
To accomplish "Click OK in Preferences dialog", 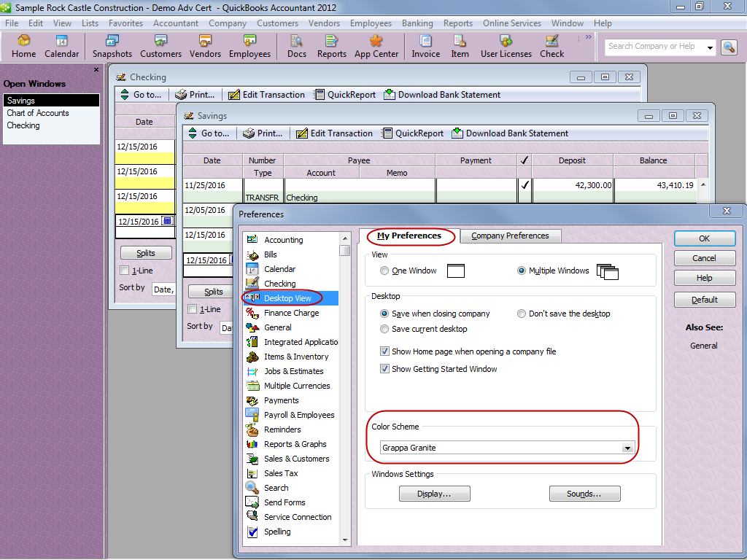I will pyautogui.click(x=705, y=238).
